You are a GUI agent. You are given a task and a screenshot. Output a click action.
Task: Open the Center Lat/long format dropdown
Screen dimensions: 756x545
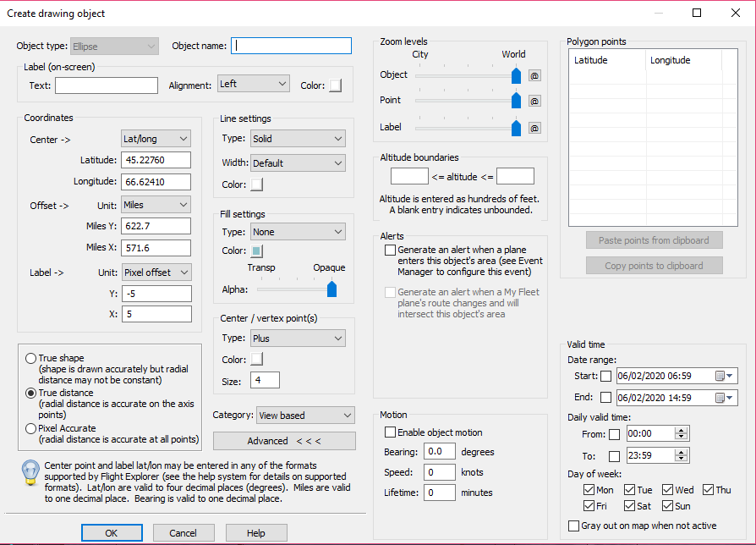156,139
